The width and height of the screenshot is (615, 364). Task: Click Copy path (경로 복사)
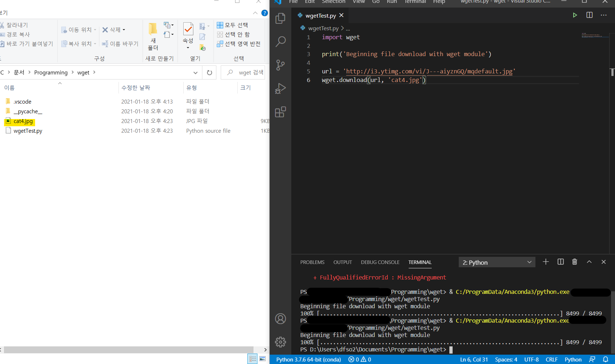[15, 34]
